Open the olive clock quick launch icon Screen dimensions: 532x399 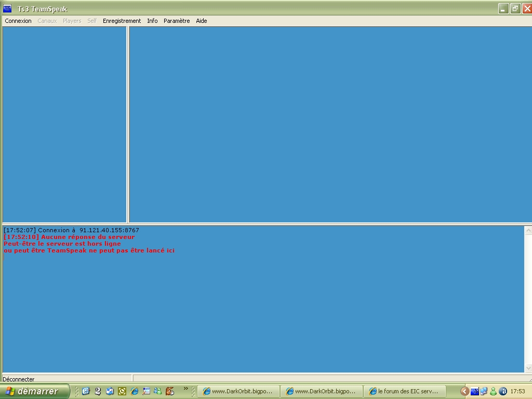tap(122, 391)
